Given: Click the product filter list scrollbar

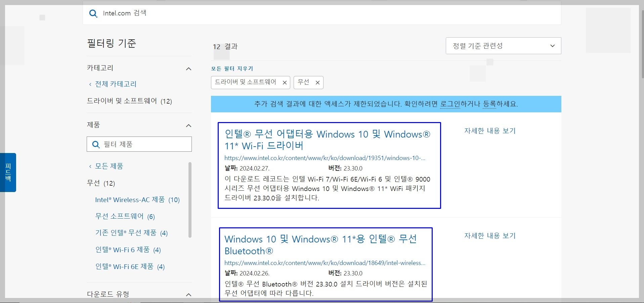Looking at the screenshot, I should click(190, 200).
